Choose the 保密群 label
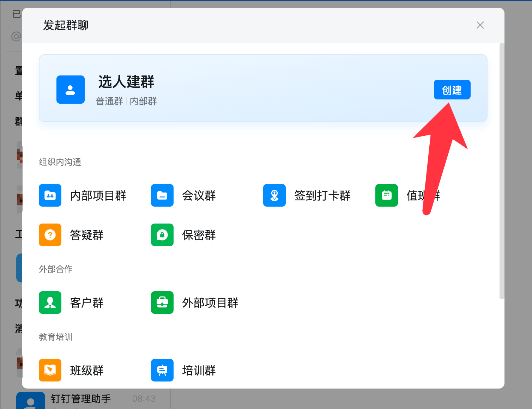532x409 pixels. click(199, 235)
